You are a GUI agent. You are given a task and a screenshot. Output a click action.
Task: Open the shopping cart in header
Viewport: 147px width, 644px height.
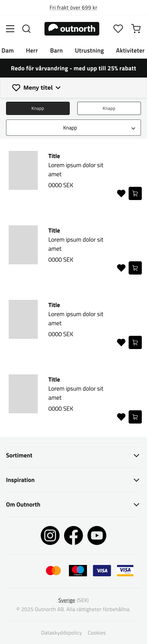click(136, 29)
